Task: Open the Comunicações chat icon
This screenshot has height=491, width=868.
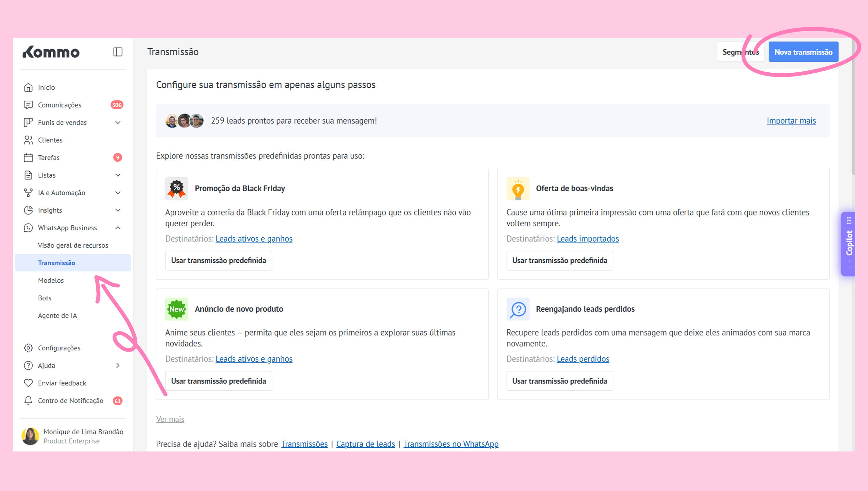Action: coord(28,105)
